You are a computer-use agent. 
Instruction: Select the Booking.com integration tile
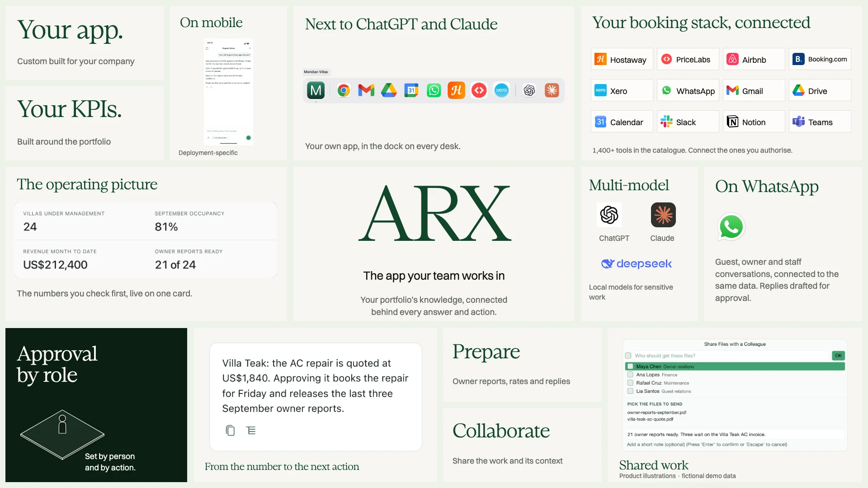[820, 59]
